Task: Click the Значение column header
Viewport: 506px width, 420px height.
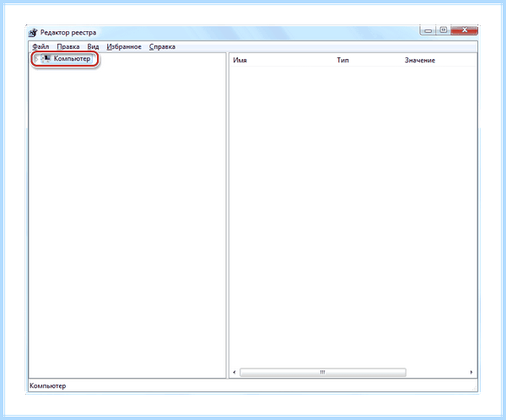Action: point(420,61)
